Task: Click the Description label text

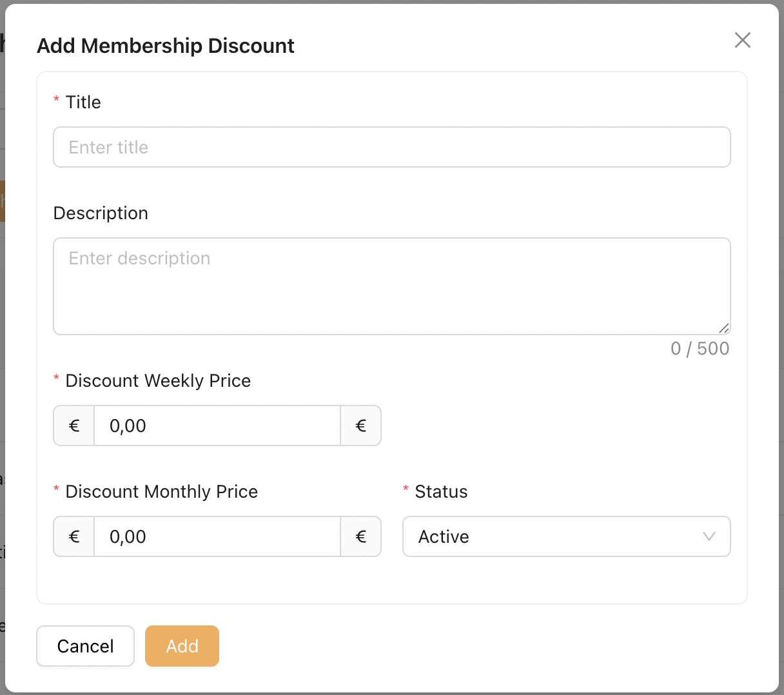Action: (101, 213)
